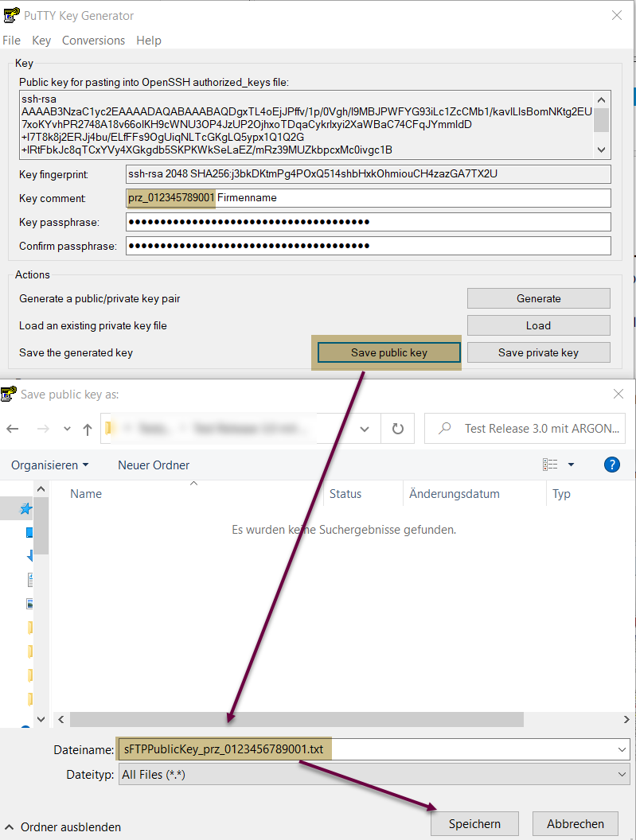636x840 pixels.
Task: Click Neuer Ordner to create folder
Action: tap(154, 465)
